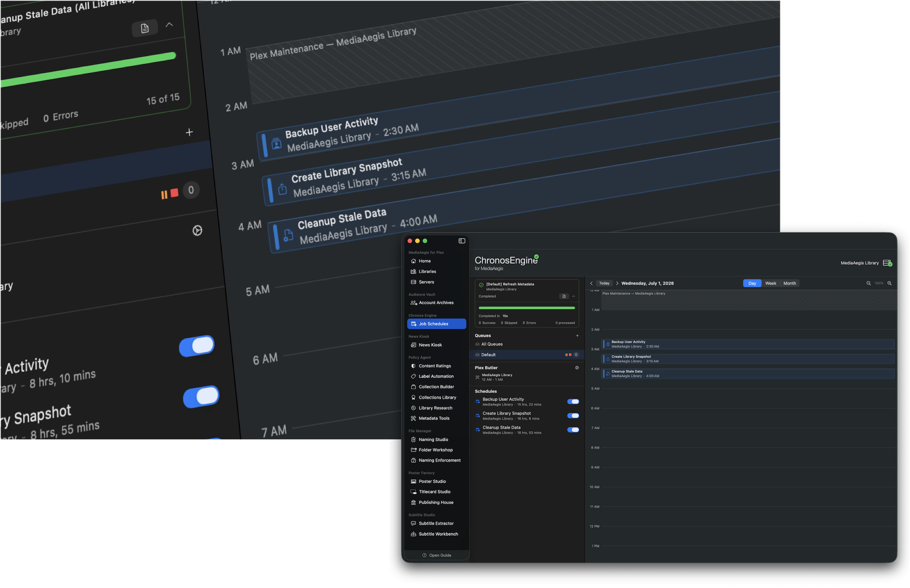Select the All Queues row
Screen dimensions: 910x588
[x=526, y=344]
